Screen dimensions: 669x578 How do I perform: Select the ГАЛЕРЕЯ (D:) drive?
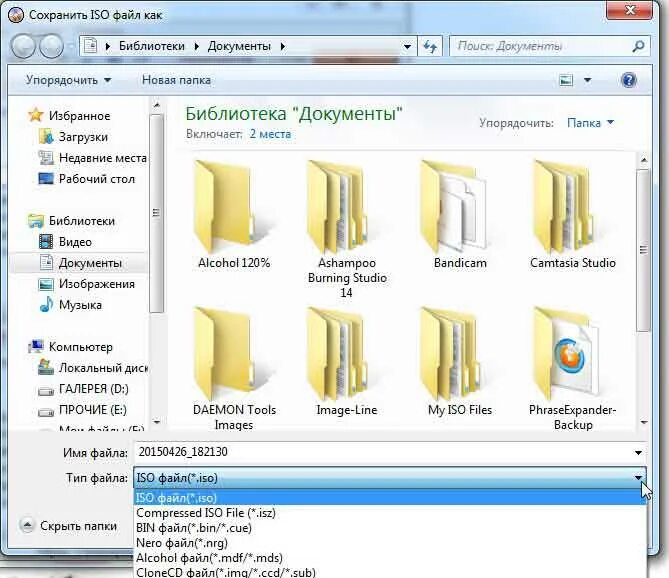(93, 389)
